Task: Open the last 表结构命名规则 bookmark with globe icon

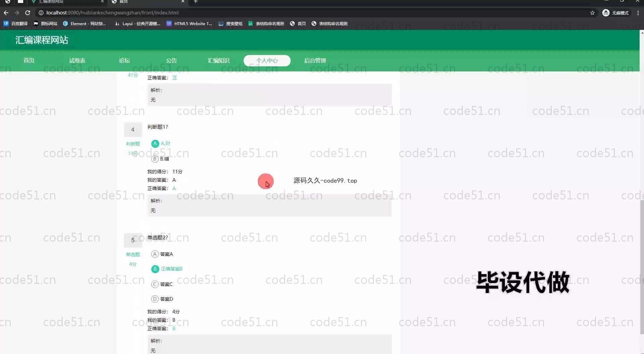Action: coord(329,23)
